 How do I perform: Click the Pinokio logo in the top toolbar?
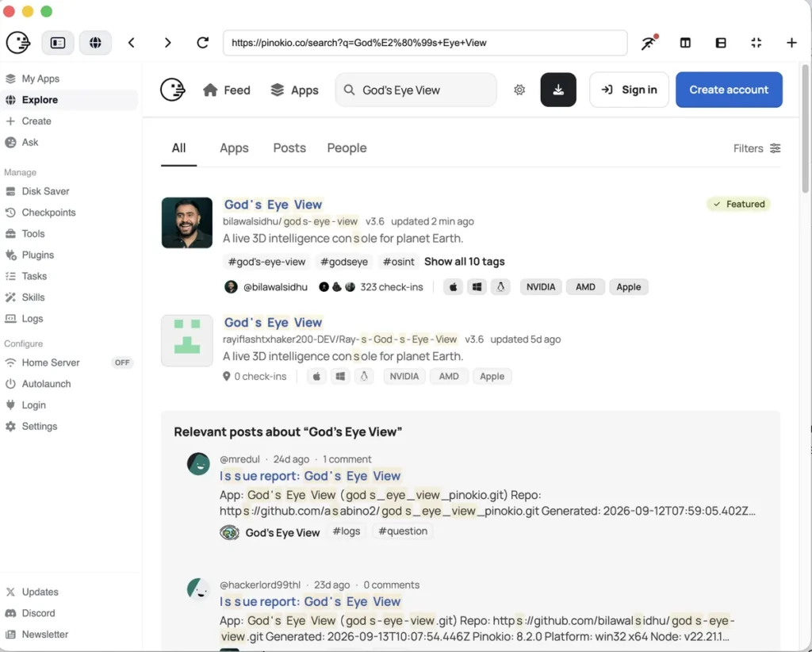coord(18,43)
